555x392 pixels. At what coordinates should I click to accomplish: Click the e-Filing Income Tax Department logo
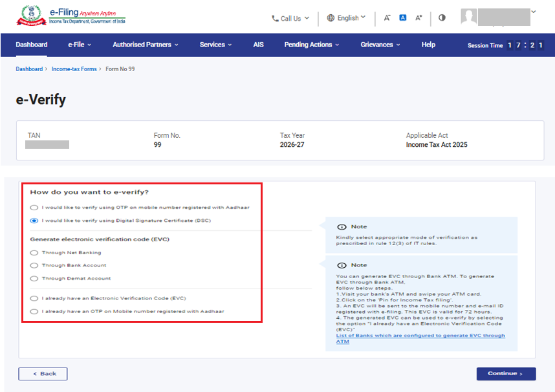71,16
